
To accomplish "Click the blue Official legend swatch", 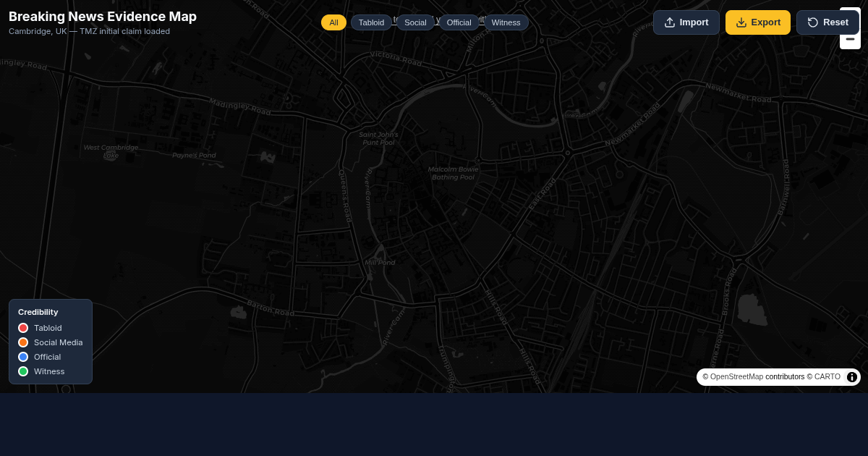I will click(23, 357).
